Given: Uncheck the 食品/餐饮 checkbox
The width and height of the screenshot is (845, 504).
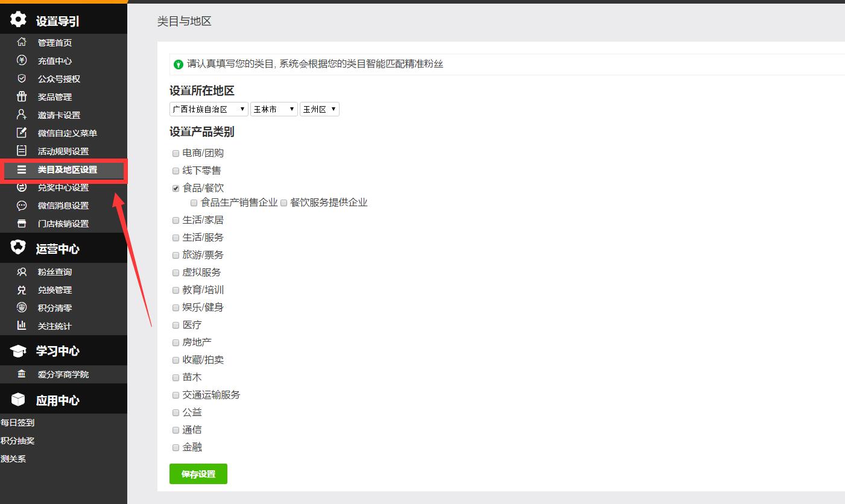Looking at the screenshot, I should pos(176,189).
